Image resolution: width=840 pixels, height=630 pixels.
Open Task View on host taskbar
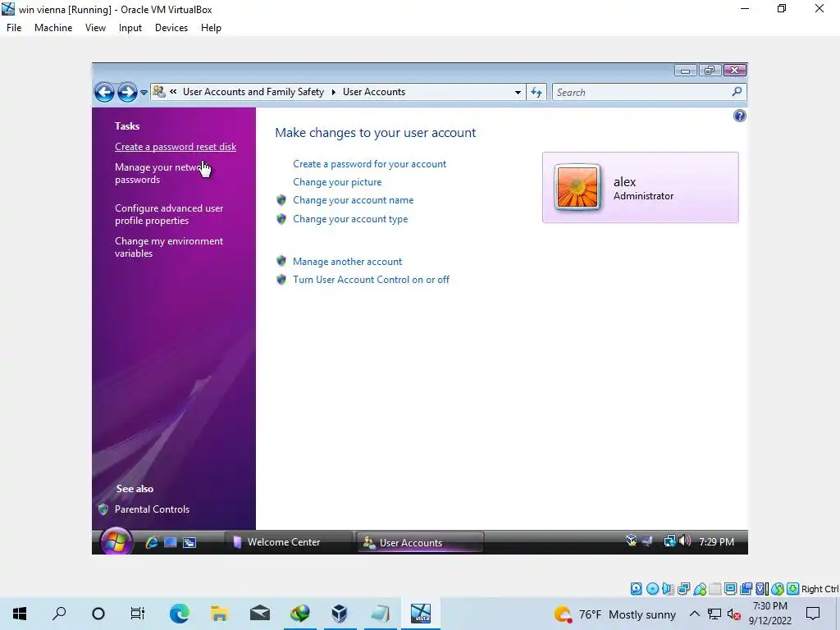[x=138, y=614]
